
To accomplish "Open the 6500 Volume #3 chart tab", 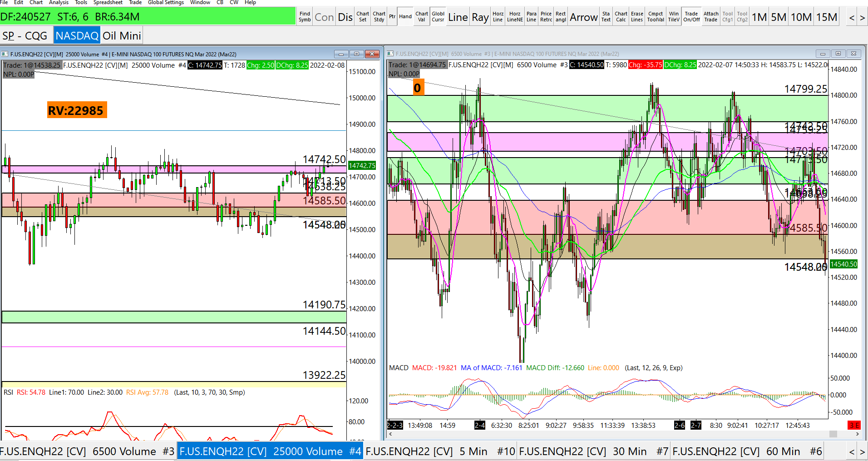I will (x=88, y=451).
